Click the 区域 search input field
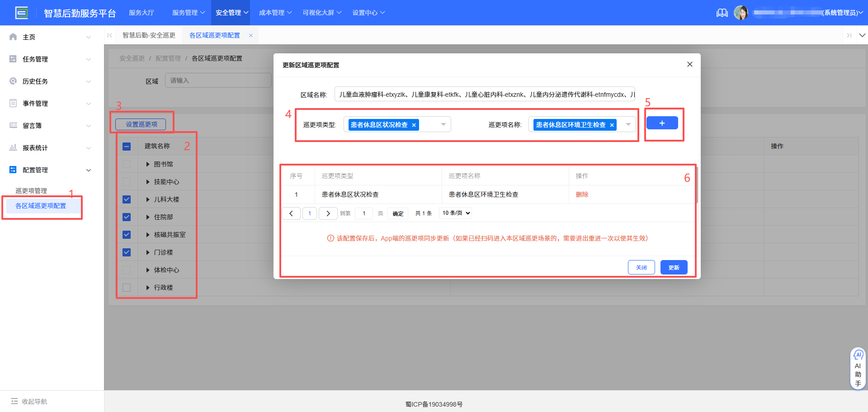Viewport: 868px width, 412px height. point(218,80)
